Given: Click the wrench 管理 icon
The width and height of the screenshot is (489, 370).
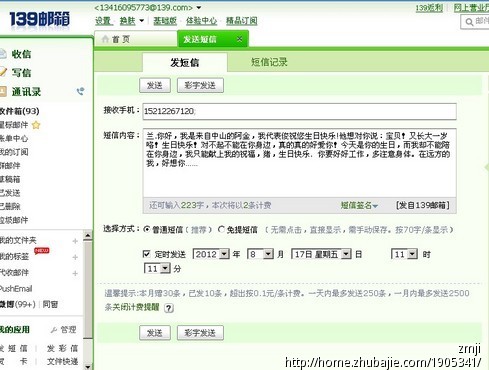Looking at the screenshot, I should (x=53, y=330).
